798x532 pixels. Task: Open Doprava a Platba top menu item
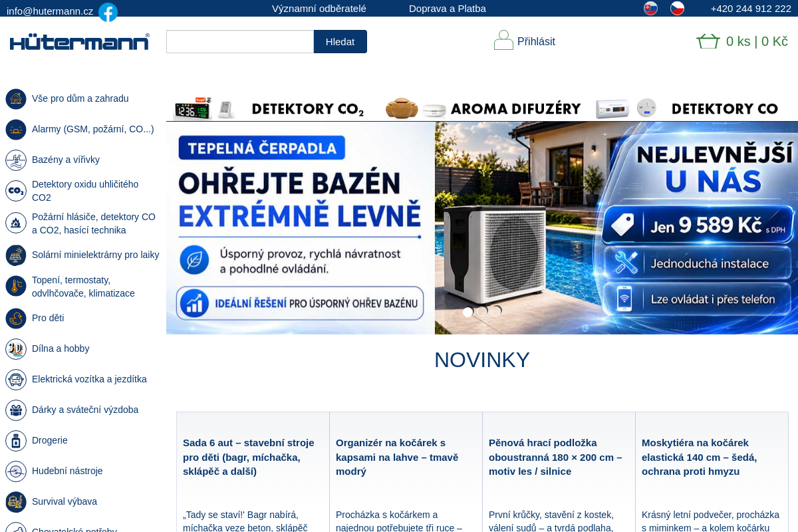[448, 9]
